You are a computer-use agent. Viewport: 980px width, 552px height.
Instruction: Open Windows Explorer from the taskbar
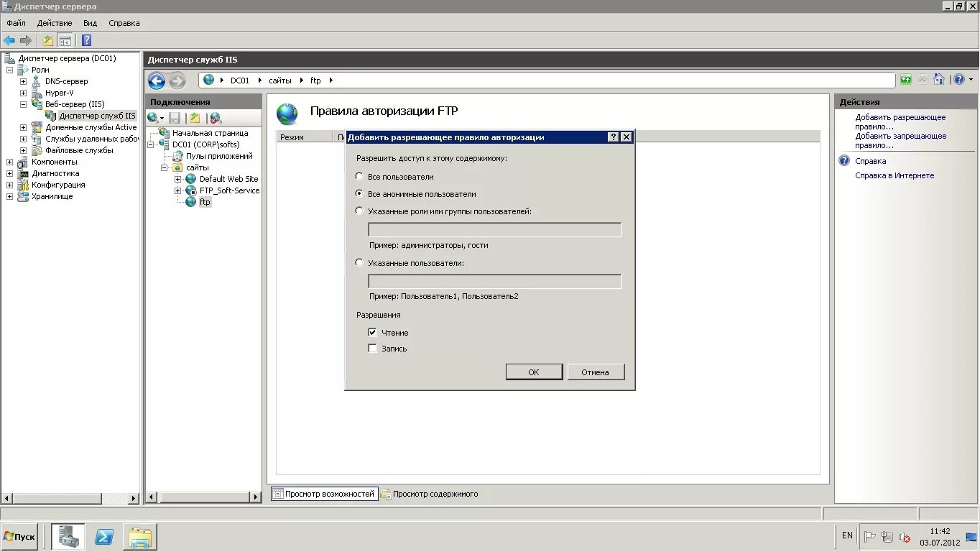[x=140, y=537]
